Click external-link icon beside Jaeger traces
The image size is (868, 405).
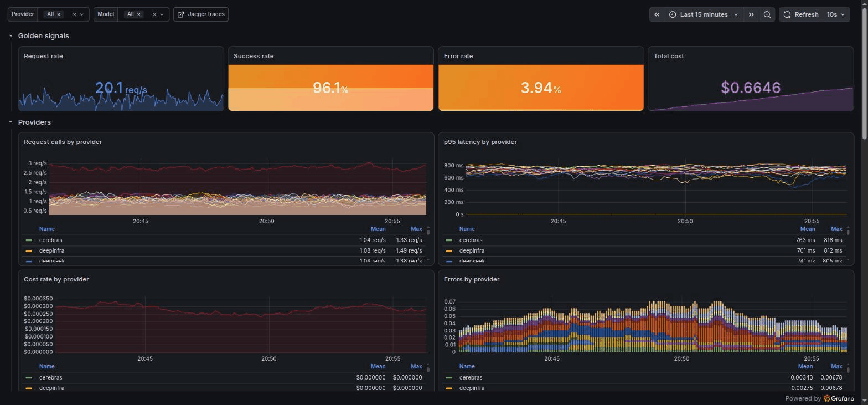click(x=180, y=14)
